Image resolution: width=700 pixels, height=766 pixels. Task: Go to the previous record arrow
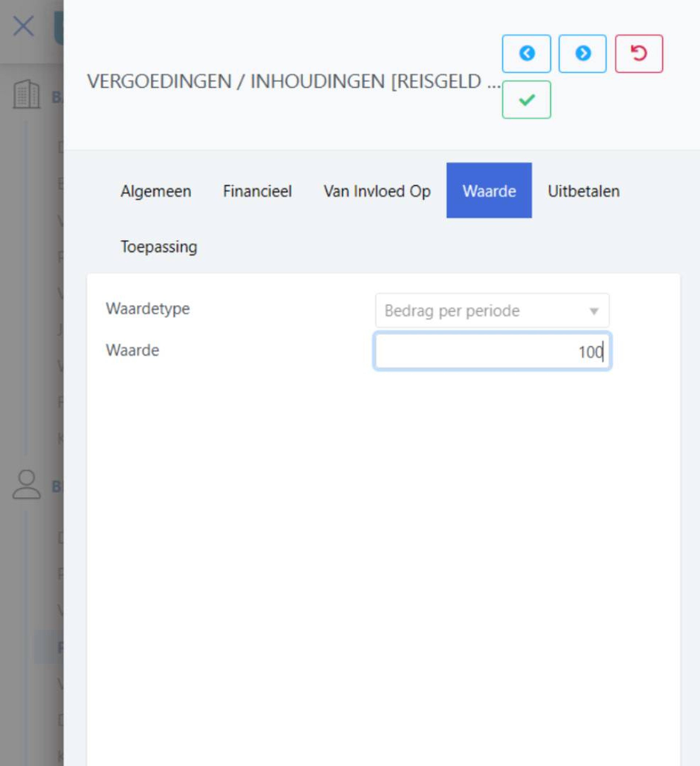(x=526, y=54)
